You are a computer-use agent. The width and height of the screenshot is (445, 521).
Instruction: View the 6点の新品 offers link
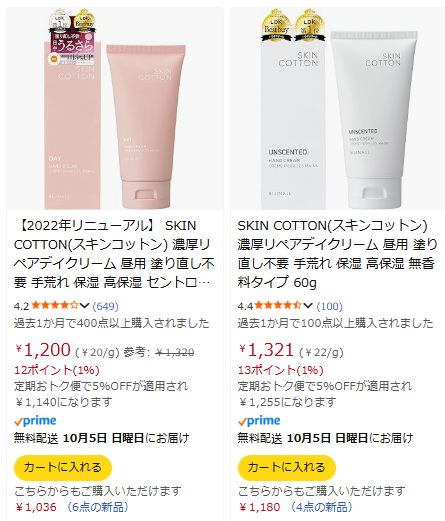click(97, 507)
